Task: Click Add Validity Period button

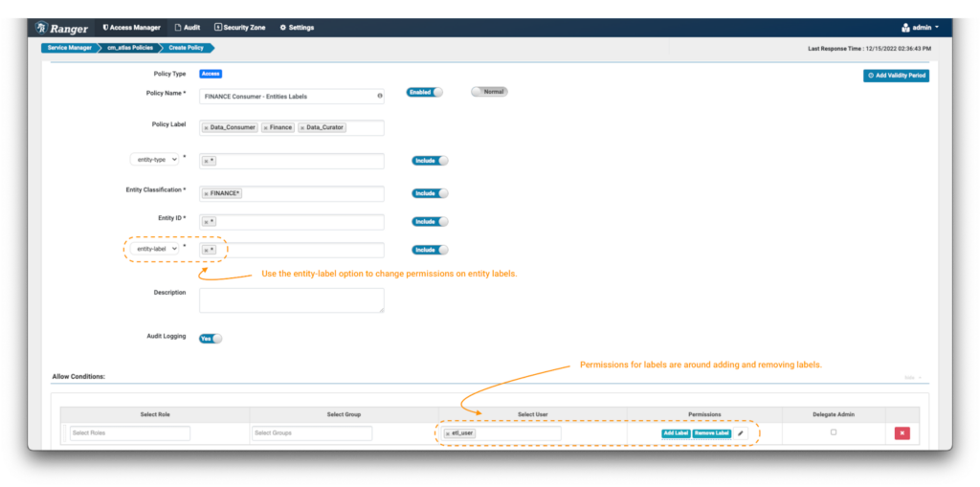Action: click(x=896, y=75)
